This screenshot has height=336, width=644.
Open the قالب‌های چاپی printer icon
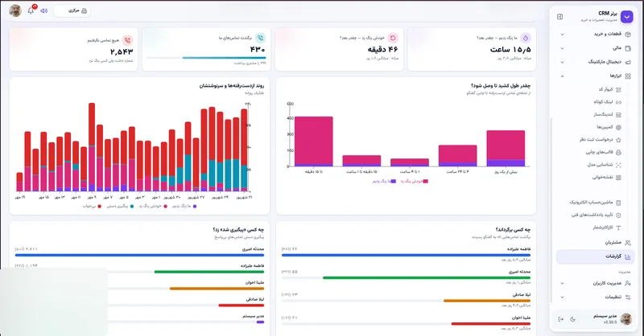click(x=618, y=153)
